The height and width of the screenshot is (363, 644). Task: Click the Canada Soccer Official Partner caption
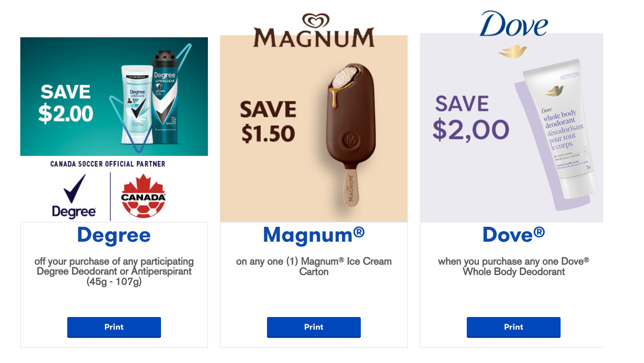(108, 164)
